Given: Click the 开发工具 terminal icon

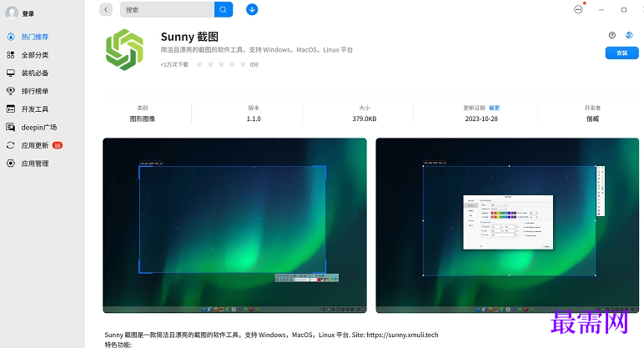Looking at the screenshot, I should point(11,108).
